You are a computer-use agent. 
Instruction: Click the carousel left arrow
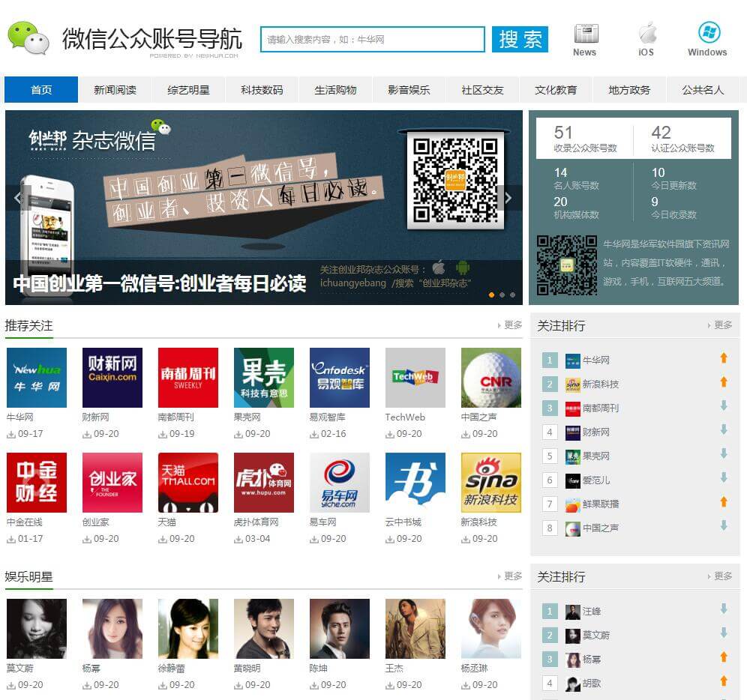pos(18,198)
